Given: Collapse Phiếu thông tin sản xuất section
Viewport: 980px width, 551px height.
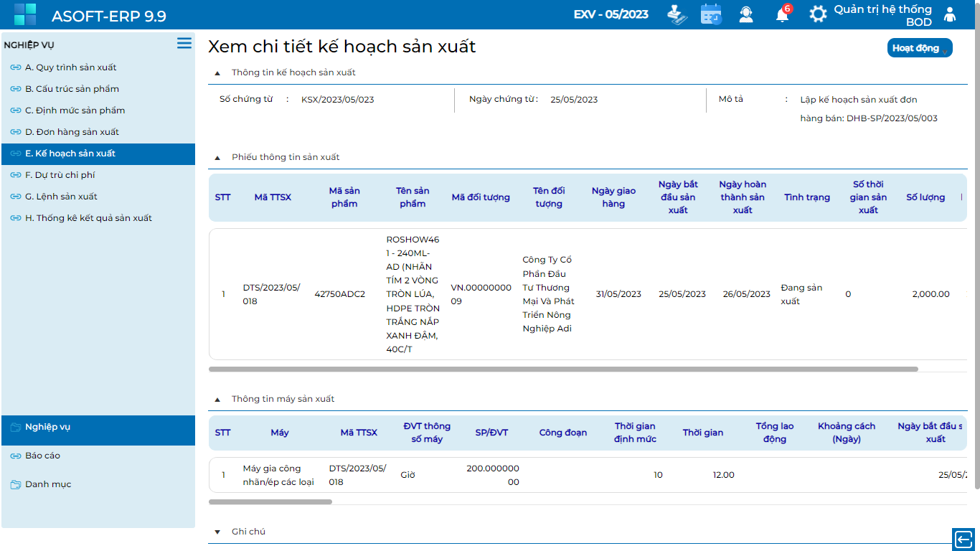Looking at the screenshot, I should (x=217, y=158).
